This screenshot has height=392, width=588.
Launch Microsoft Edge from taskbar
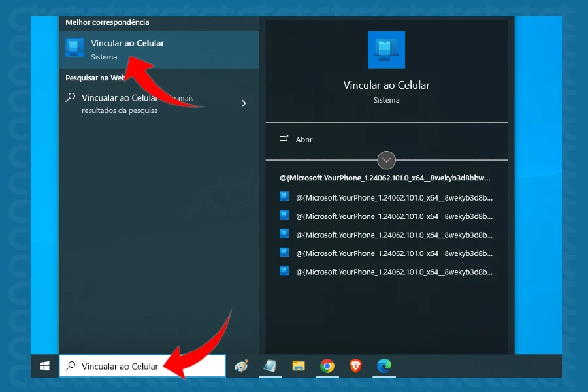pos(384,366)
